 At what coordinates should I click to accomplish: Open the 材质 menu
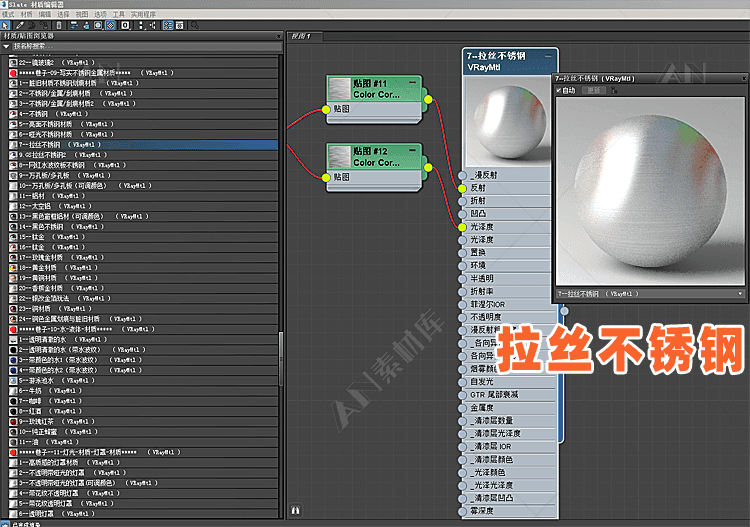point(25,14)
